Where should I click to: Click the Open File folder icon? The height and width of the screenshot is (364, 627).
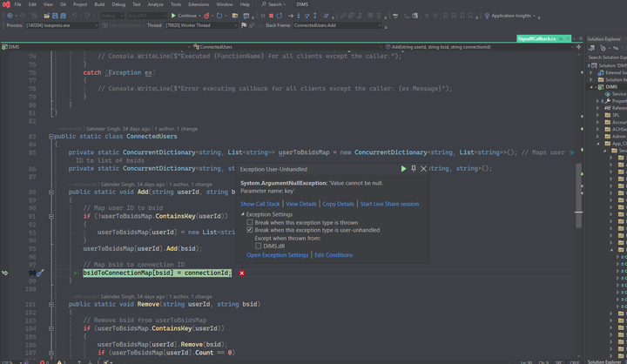coord(47,16)
